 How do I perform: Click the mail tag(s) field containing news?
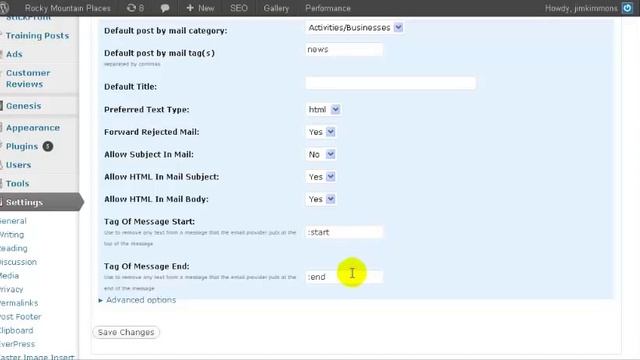(344, 49)
